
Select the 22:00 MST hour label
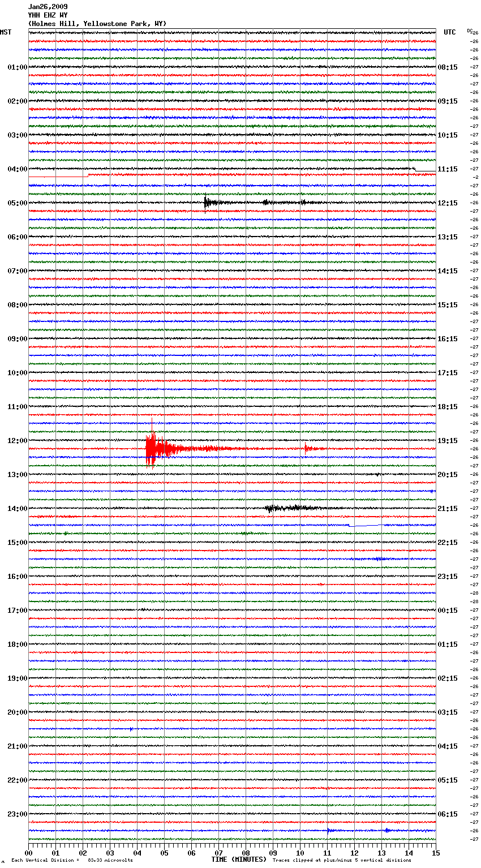[x=18, y=780]
